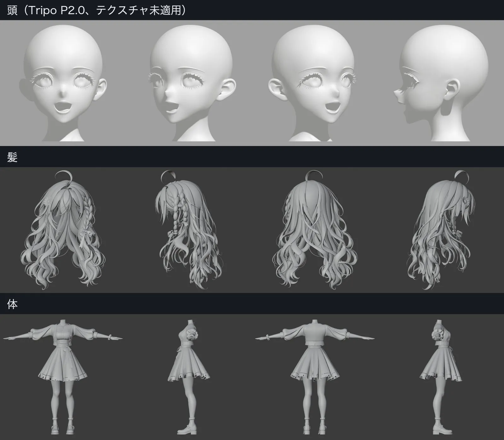
Task: Select the right side-view body render
Action: pos(441,378)
